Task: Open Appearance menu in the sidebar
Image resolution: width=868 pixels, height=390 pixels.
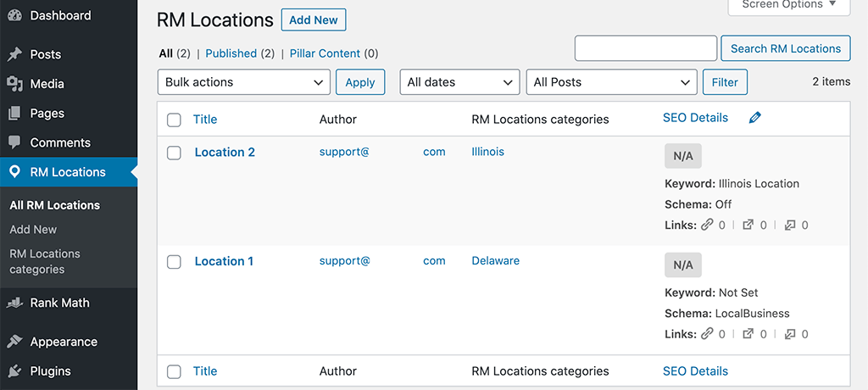Action: tap(64, 342)
